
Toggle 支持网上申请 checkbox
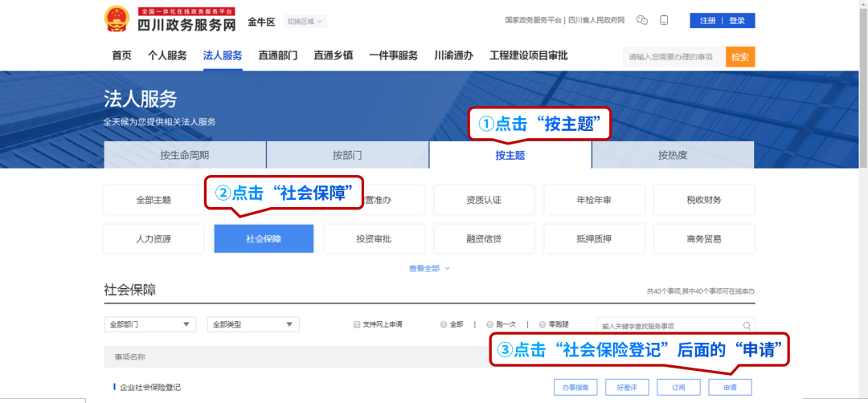[357, 324]
